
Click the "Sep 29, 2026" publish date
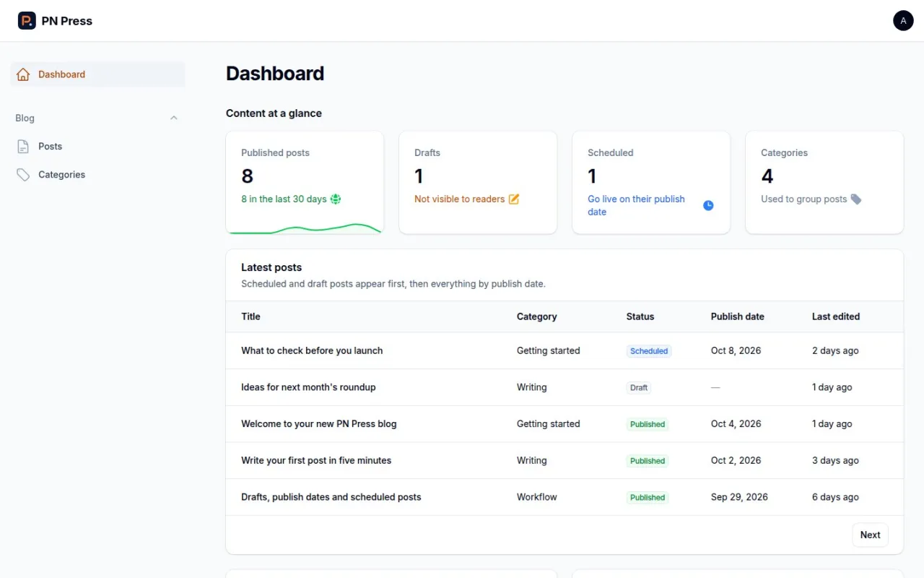(739, 497)
